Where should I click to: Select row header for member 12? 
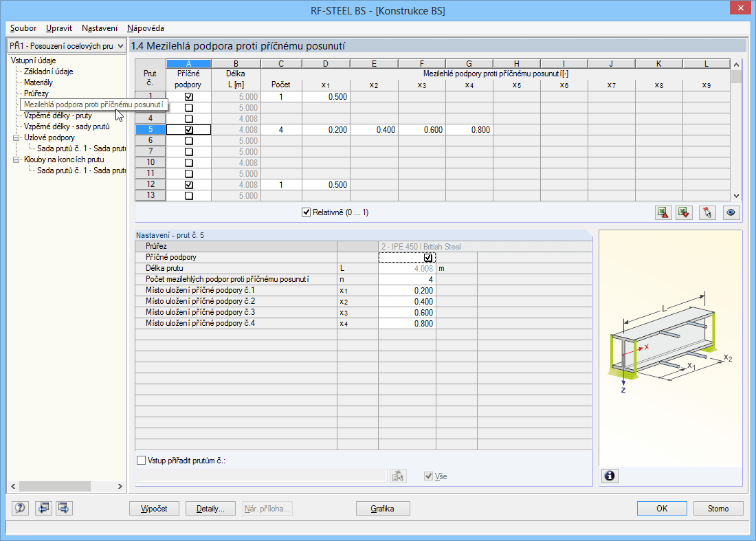coord(151,185)
